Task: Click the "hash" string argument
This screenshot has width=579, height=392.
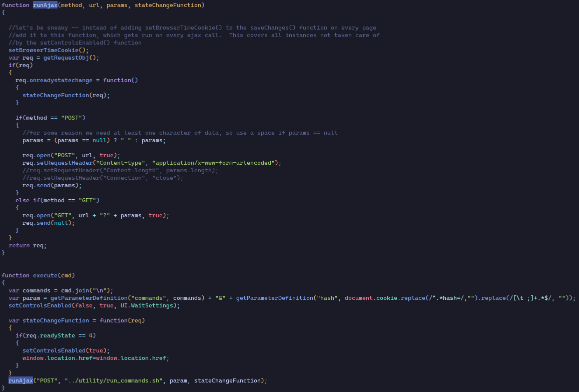Action: click(x=327, y=298)
